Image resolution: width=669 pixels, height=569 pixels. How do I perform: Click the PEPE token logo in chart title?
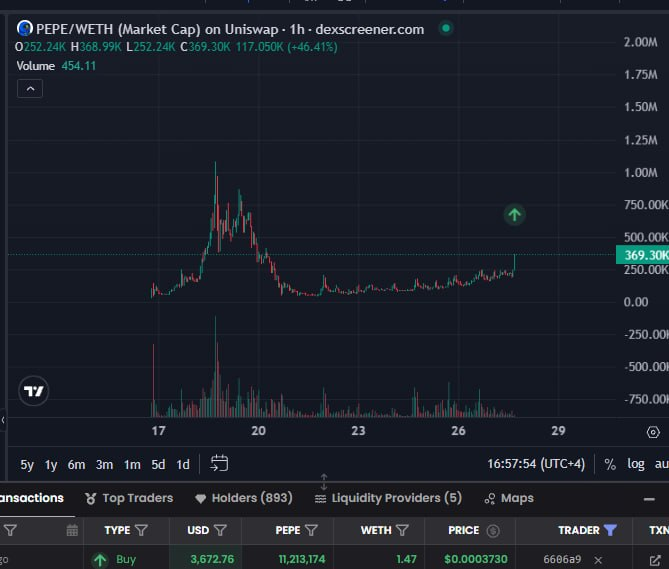click(25, 29)
